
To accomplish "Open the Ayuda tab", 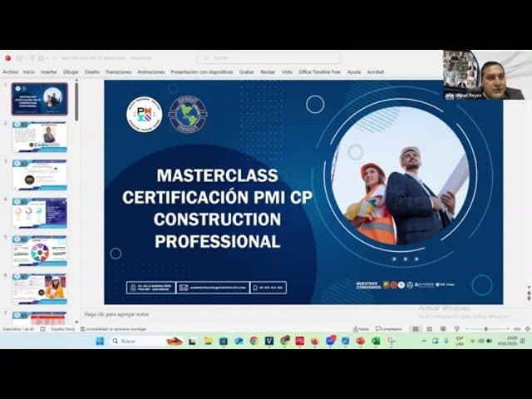I will [354, 72].
